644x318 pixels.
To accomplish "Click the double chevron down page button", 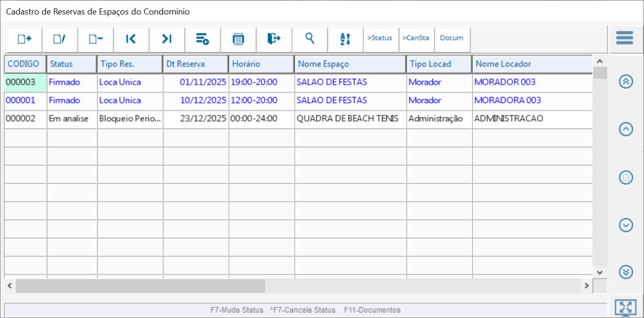I will pyautogui.click(x=626, y=272).
